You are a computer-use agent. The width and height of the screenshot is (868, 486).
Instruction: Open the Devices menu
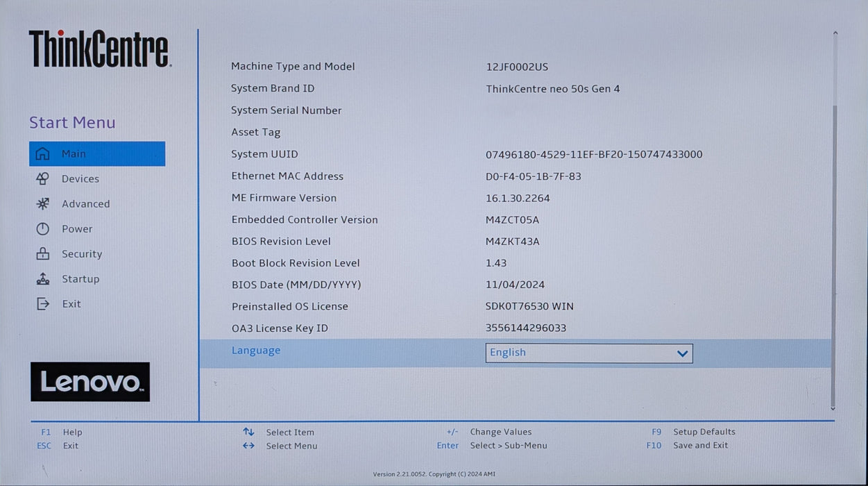coord(80,179)
